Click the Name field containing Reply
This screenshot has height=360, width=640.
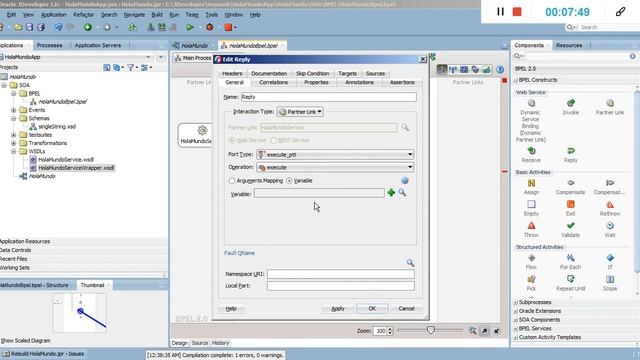click(x=329, y=97)
